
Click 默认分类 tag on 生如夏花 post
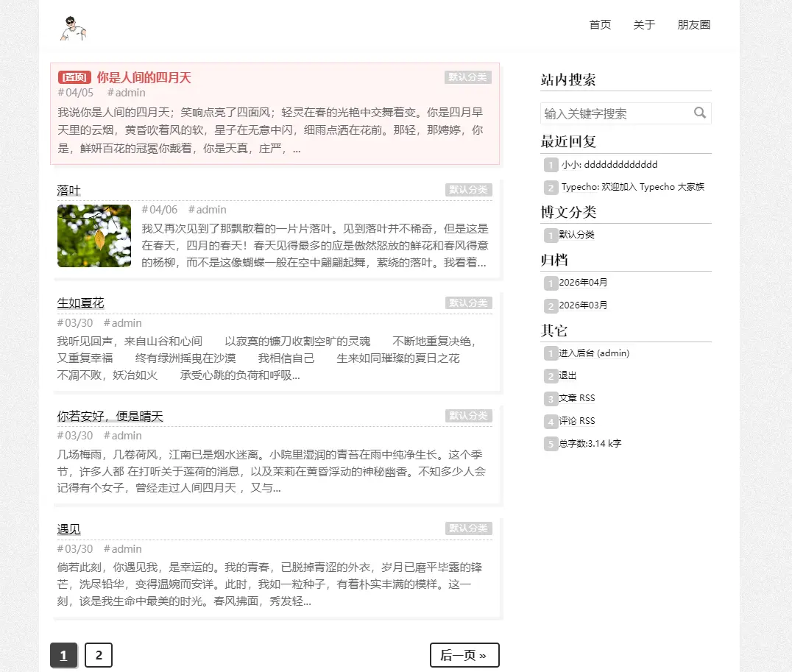468,303
